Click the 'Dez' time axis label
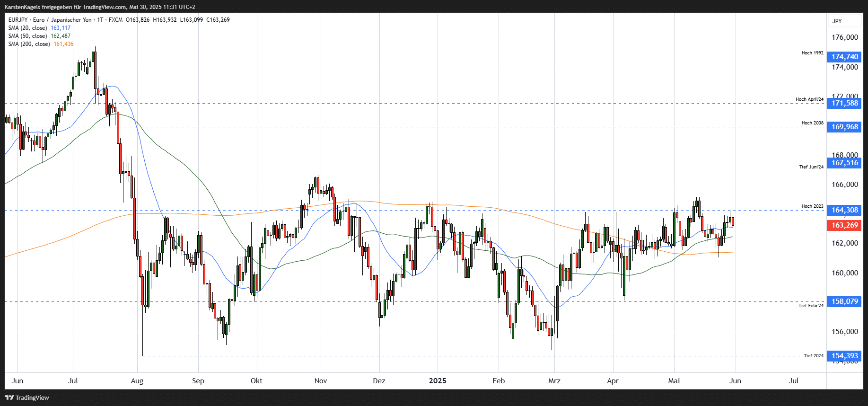 [379, 381]
